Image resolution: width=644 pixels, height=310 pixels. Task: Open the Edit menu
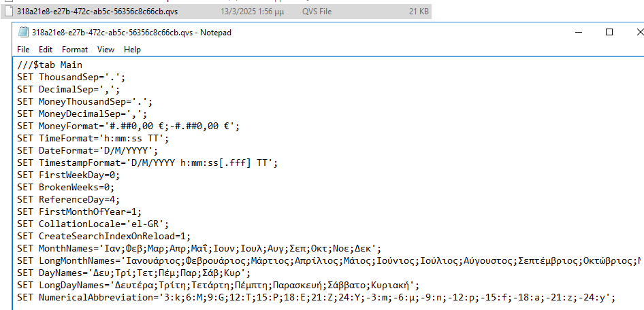(46, 50)
